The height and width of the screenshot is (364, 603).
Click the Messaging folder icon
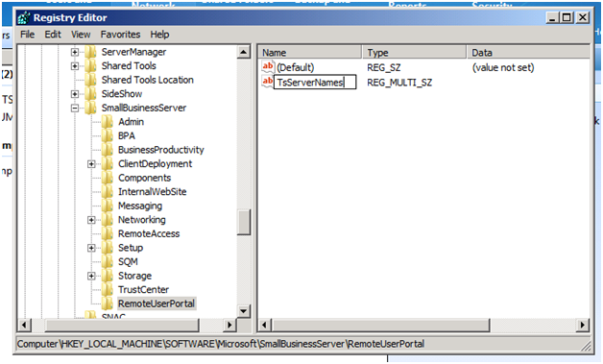click(108, 206)
